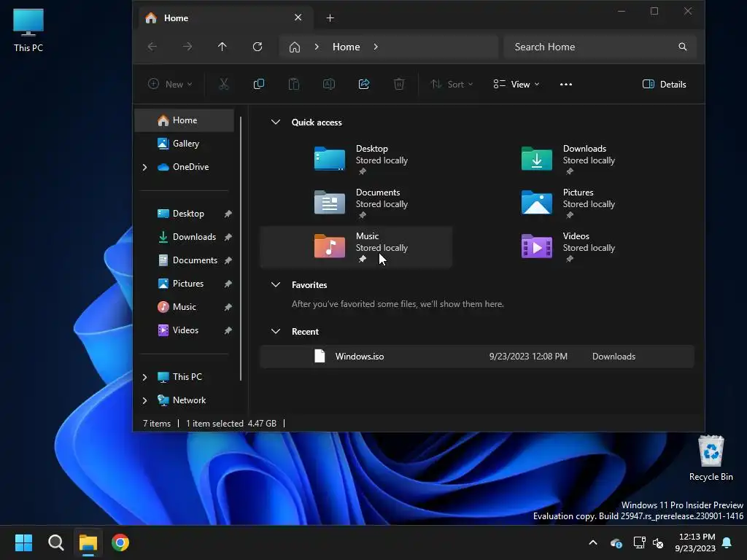The width and height of the screenshot is (747, 560).
Task: Open taskbar Search
Action: coord(55,542)
